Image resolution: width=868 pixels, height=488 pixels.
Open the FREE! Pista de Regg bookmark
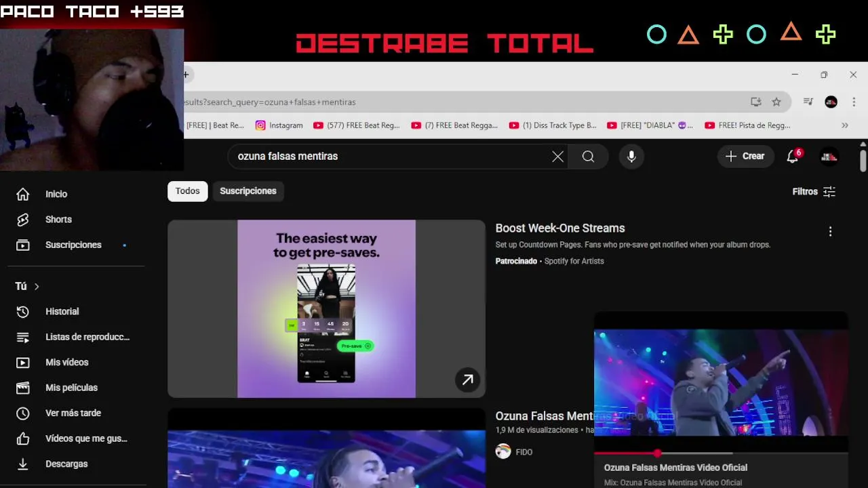click(x=748, y=125)
